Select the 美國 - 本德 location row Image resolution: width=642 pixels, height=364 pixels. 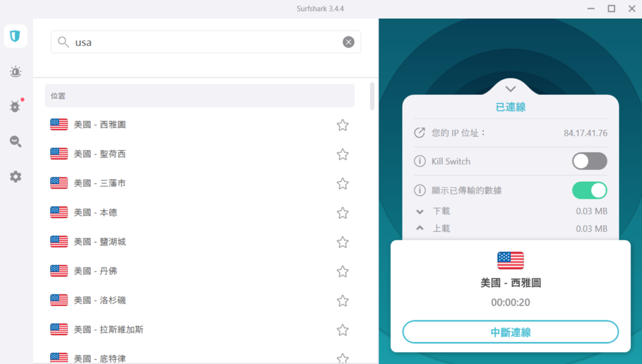click(199, 212)
